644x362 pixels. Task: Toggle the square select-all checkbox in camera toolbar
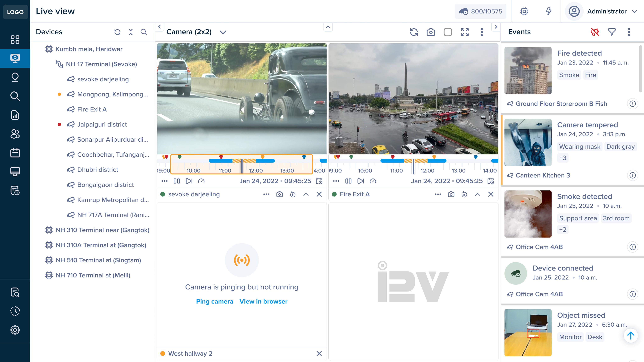[x=448, y=32]
